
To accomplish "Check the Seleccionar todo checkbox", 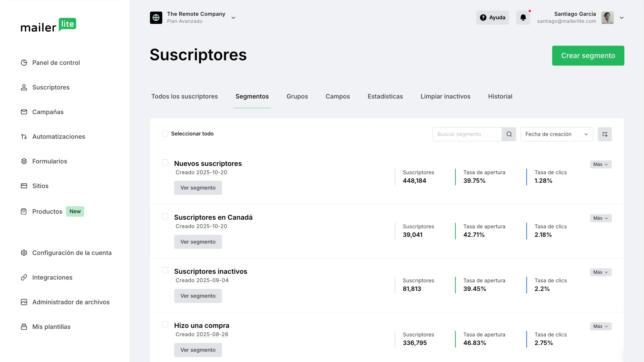I will pos(165,133).
